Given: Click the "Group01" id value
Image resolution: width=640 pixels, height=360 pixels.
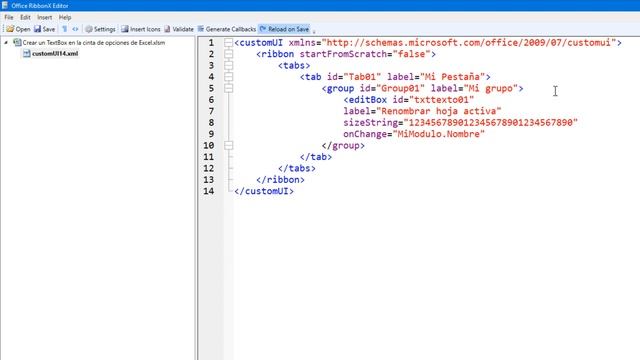Looking at the screenshot, I should tap(400, 88).
